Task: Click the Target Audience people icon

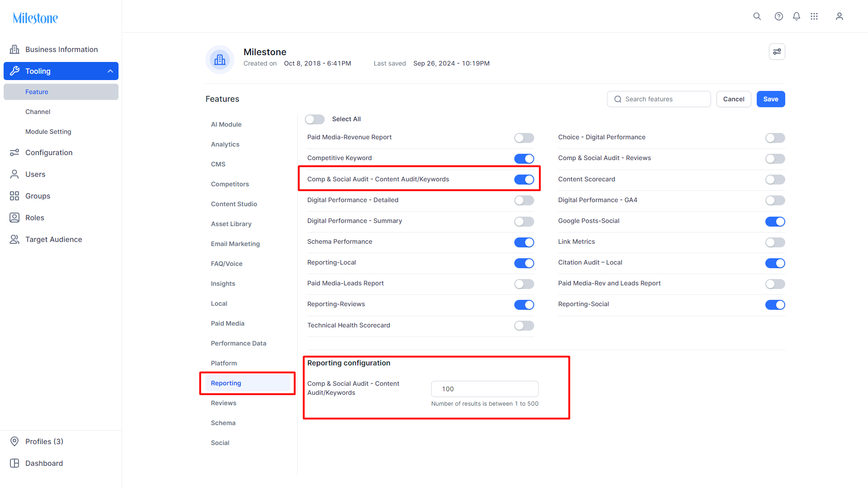Action: pos(14,239)
